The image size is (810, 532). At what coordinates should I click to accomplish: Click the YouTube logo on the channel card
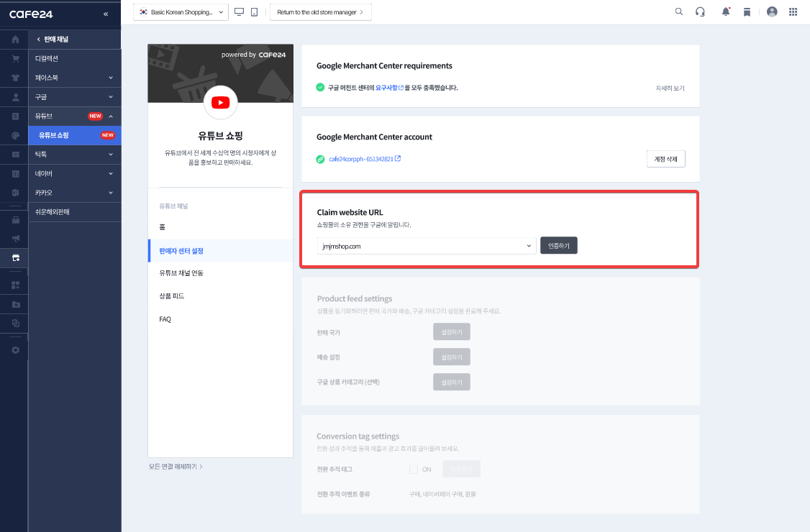pos(221,102)
